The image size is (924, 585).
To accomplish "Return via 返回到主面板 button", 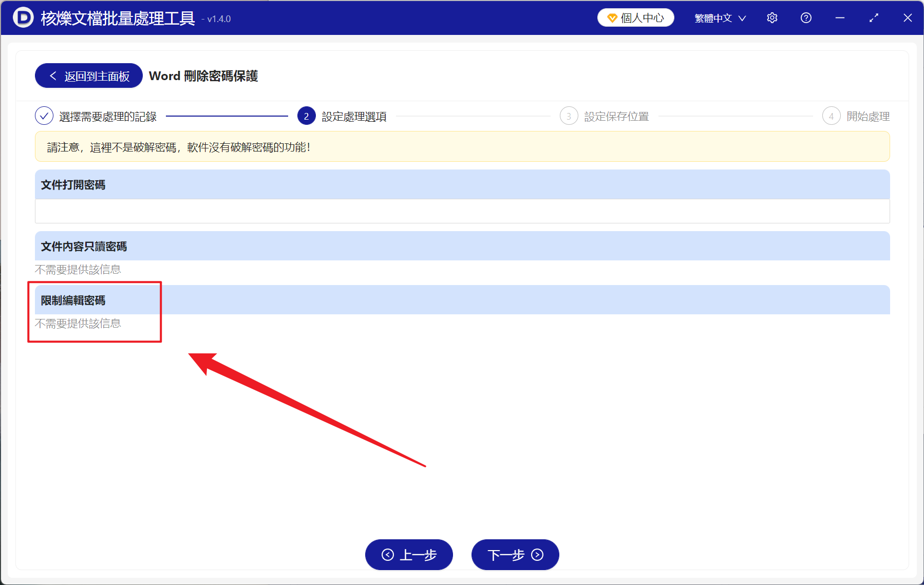I will [89, 76].
